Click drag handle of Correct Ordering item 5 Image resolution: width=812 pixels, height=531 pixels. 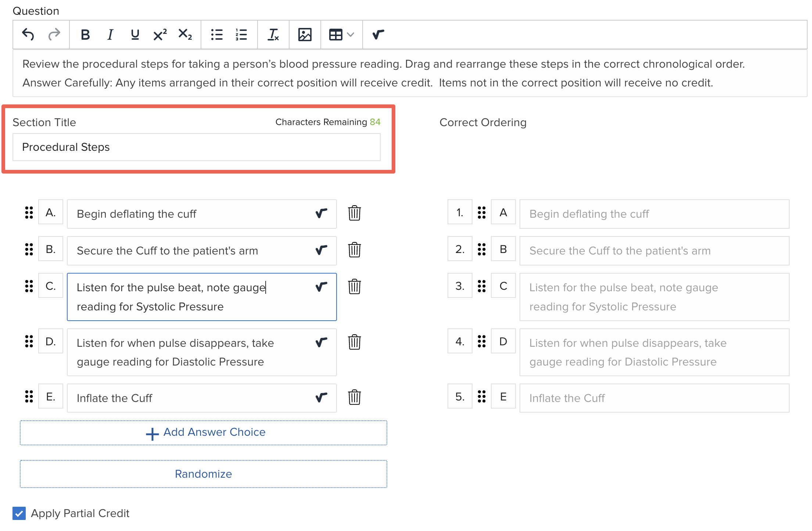(482, 396)
